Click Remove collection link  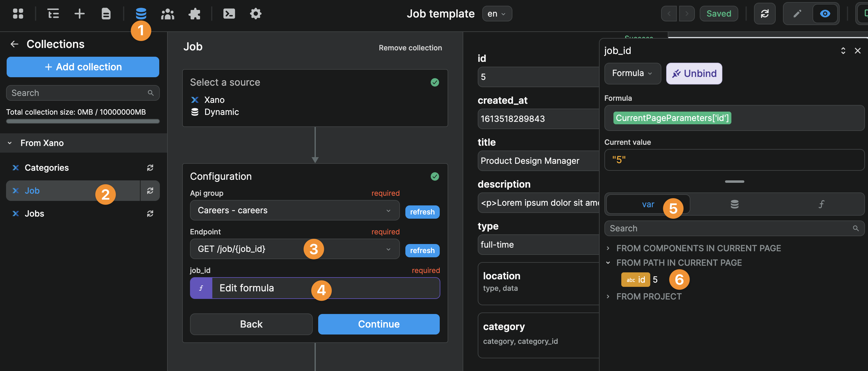click(x=410, y=48)
